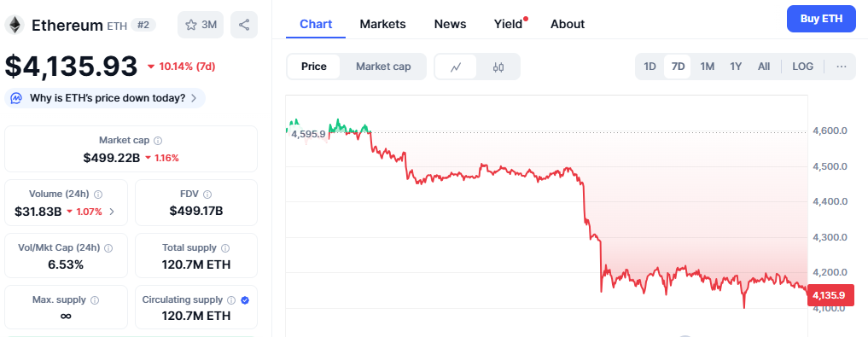The height and width of the screenshot is (337, 868).
Task: Open the Yield tab
Action: point(510,25)
